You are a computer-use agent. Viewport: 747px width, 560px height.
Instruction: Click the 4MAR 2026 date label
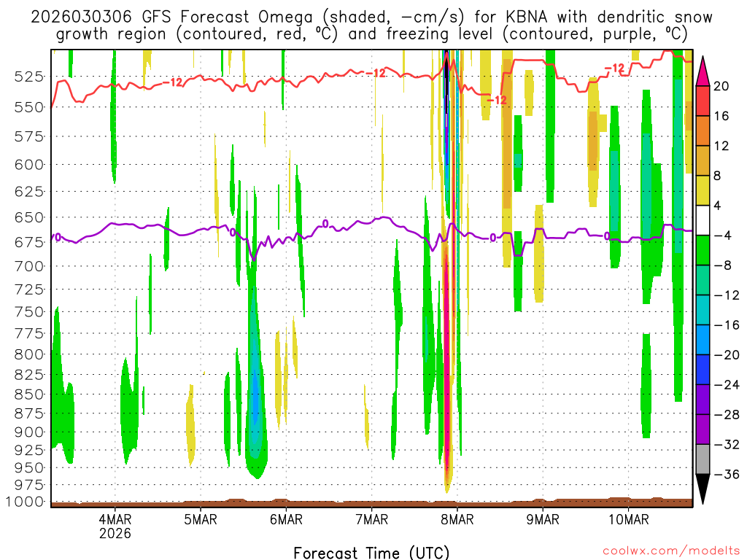115,526
